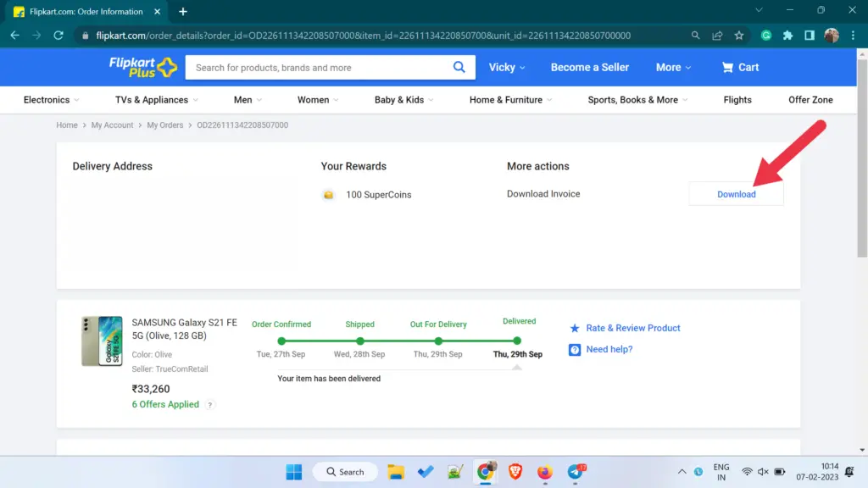Open Firefox from the taskbar
Viewport: 868px width, 488px height.
pyautogui.click(x=545, y=472)
